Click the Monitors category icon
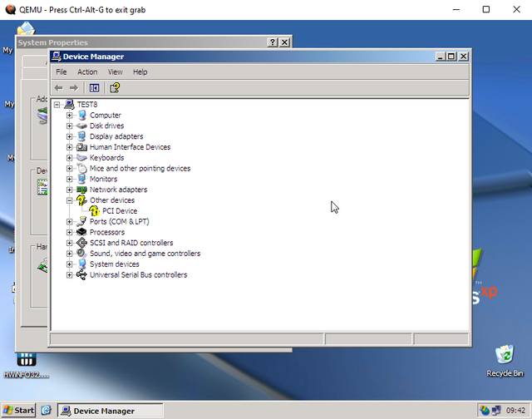 pyautogui.click(x=81, y=179)
